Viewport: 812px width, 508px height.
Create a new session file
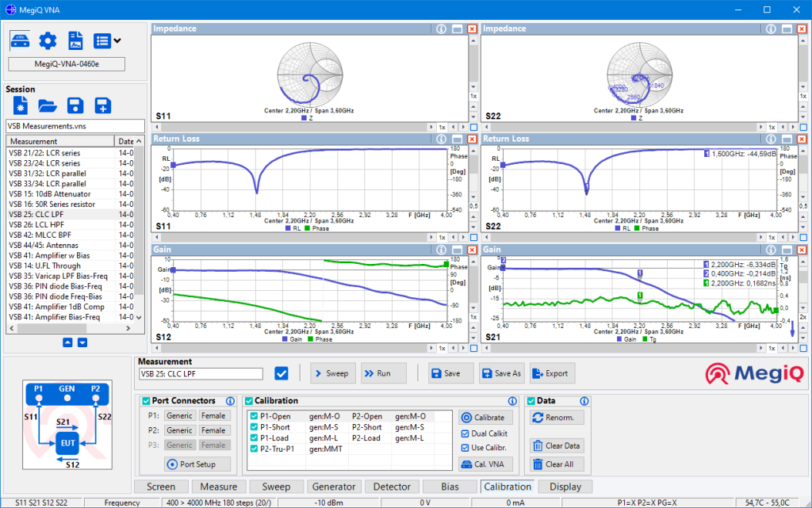(21, 106)
